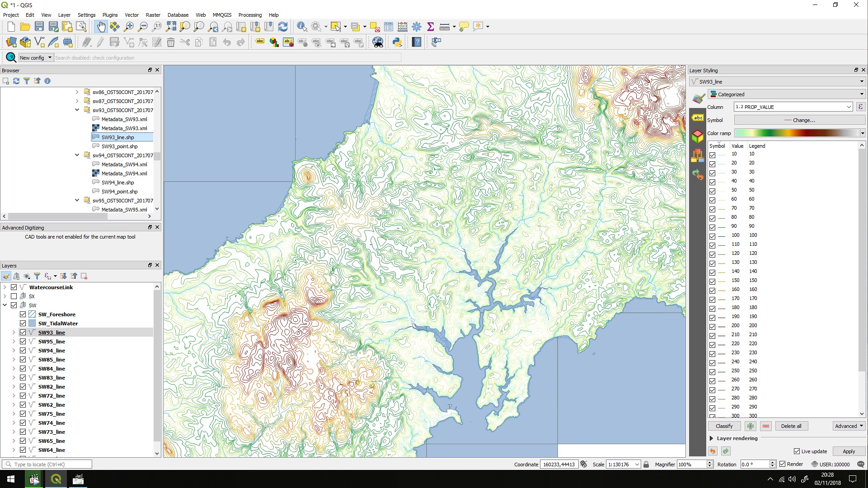Screen dimensions: 868x488
Task: Click the Pan Map tool icon
Action: (x=101, y=26)
